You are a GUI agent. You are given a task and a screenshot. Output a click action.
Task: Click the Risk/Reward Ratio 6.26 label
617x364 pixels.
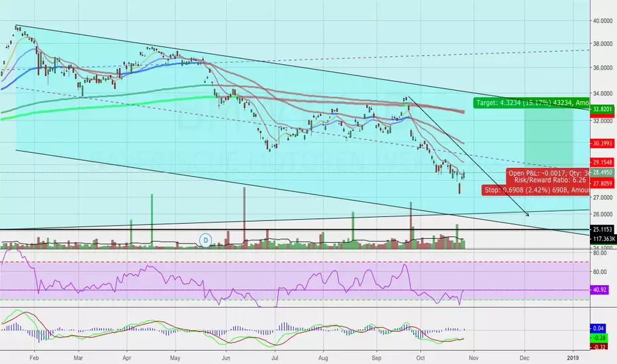pos(550,180)
